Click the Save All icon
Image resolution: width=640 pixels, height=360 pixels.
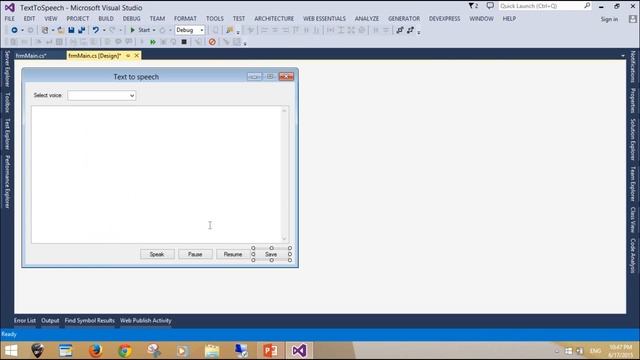(82, 30)
